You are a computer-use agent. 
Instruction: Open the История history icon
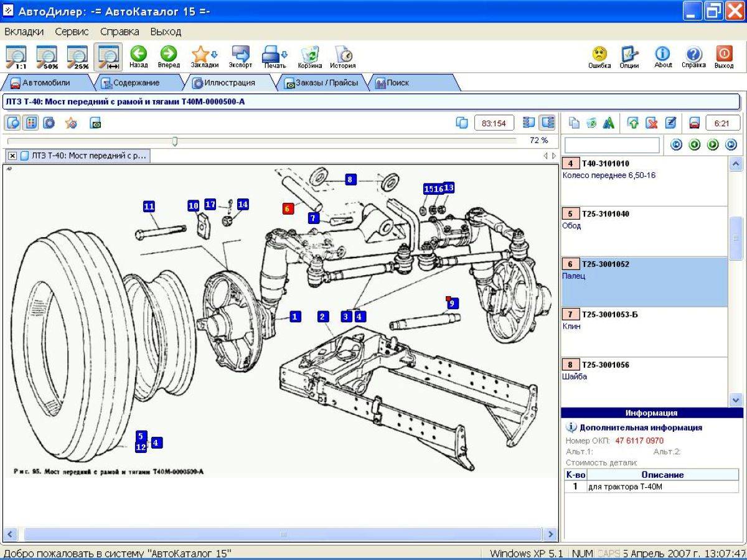tap(342, 56)
